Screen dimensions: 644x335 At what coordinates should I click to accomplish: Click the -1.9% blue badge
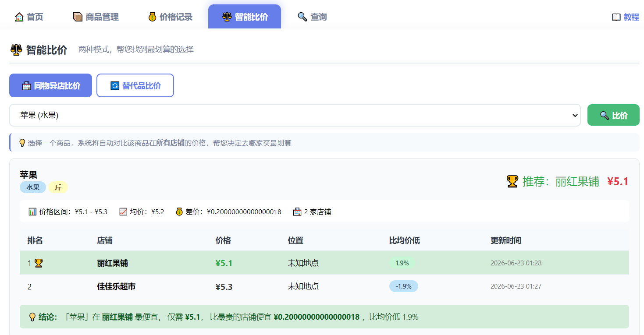coord(404,286)
